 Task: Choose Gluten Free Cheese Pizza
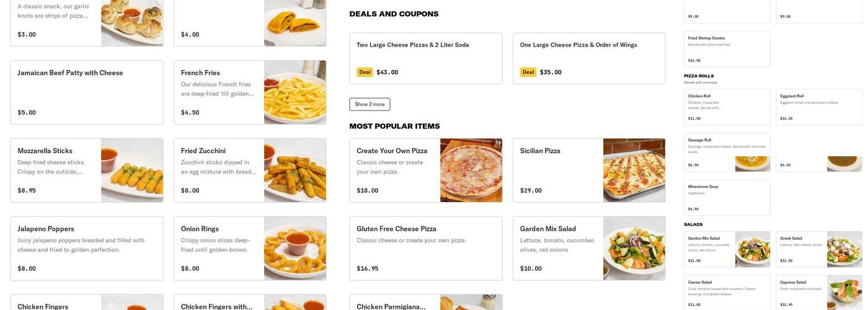coord(425,248)
